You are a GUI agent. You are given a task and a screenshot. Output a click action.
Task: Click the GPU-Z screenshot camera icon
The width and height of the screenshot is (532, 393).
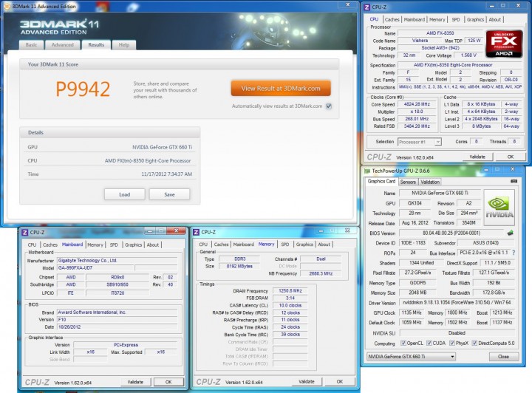[x=514, y=182]
